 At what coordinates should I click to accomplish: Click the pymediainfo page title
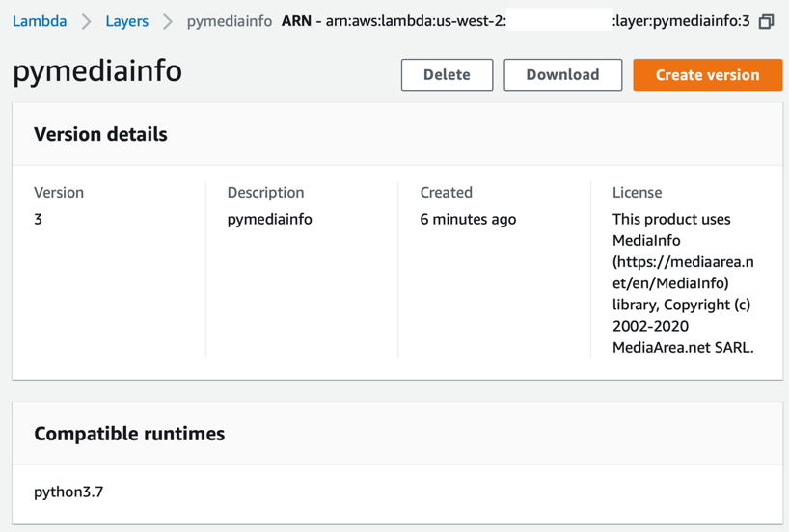(x=97, y=71)
